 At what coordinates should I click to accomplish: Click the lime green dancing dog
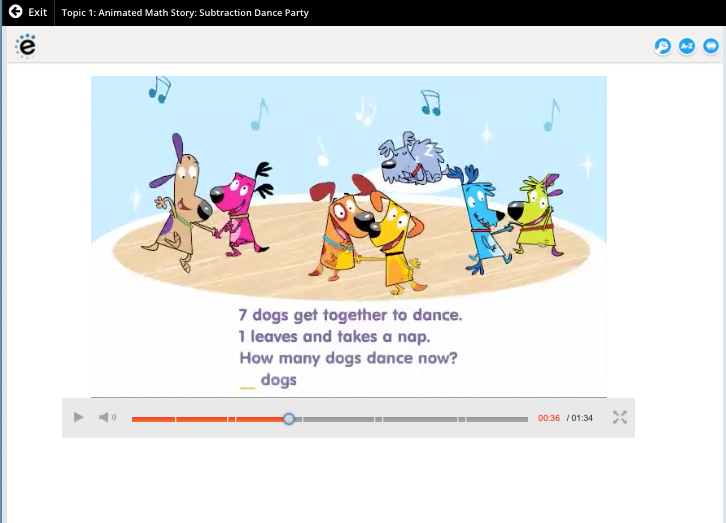point(537,215)
